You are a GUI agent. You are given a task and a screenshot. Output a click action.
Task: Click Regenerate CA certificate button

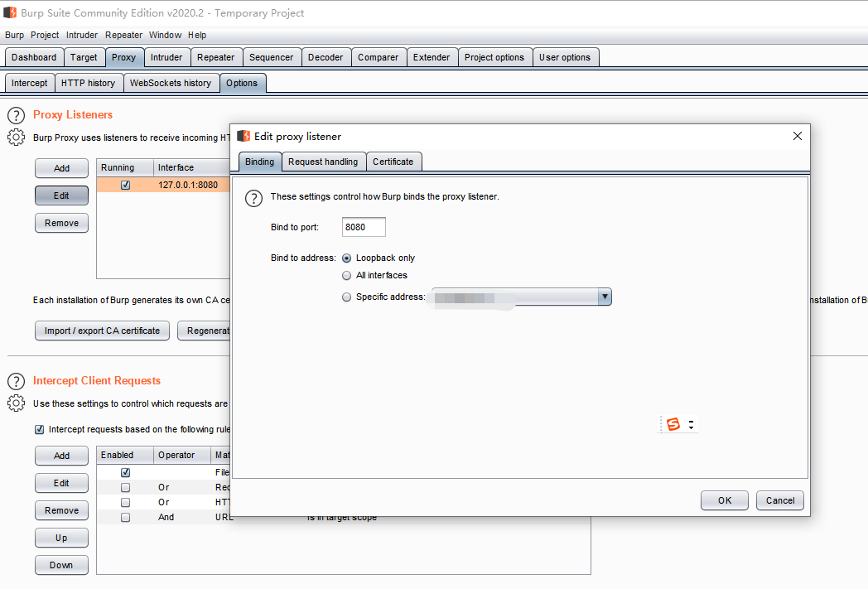(x=204, y=331)
